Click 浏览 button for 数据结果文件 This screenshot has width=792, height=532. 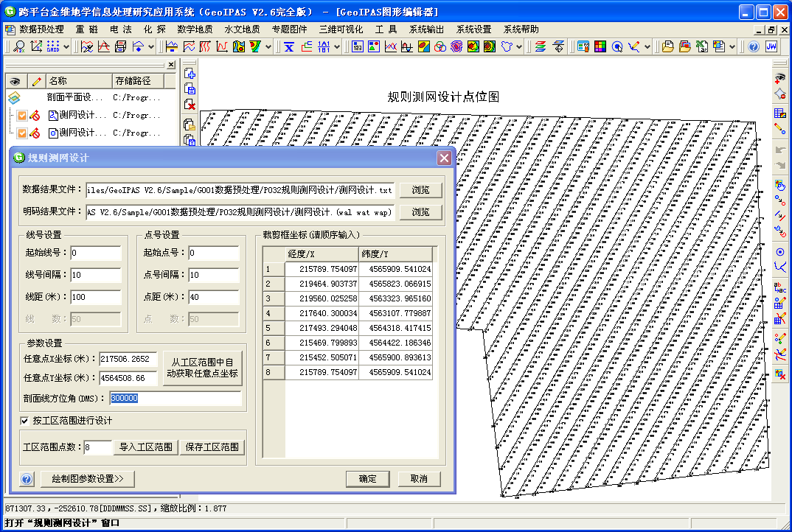[x=420, y=190]
